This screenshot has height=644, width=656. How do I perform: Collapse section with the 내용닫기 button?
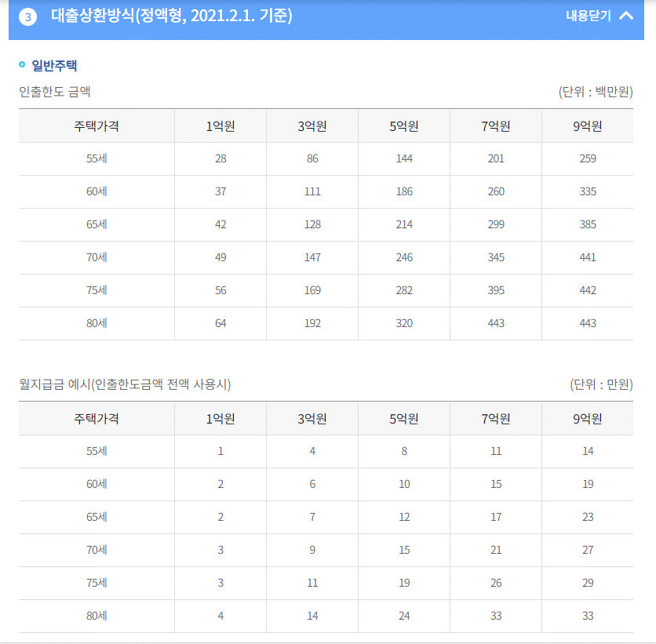tap(600, 16)
